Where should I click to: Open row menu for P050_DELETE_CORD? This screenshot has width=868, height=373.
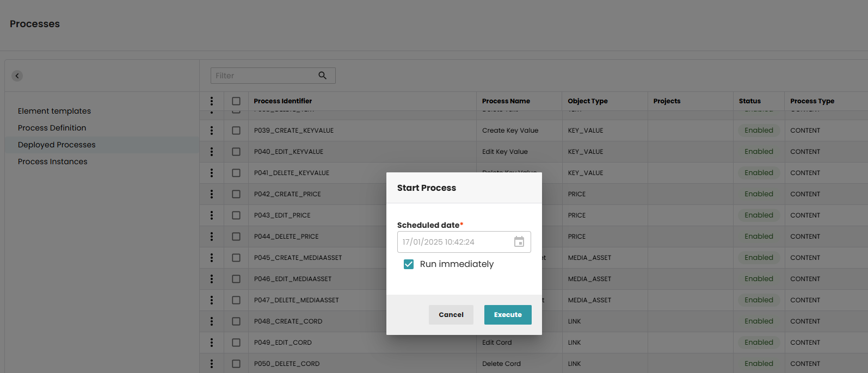[212, 364]
